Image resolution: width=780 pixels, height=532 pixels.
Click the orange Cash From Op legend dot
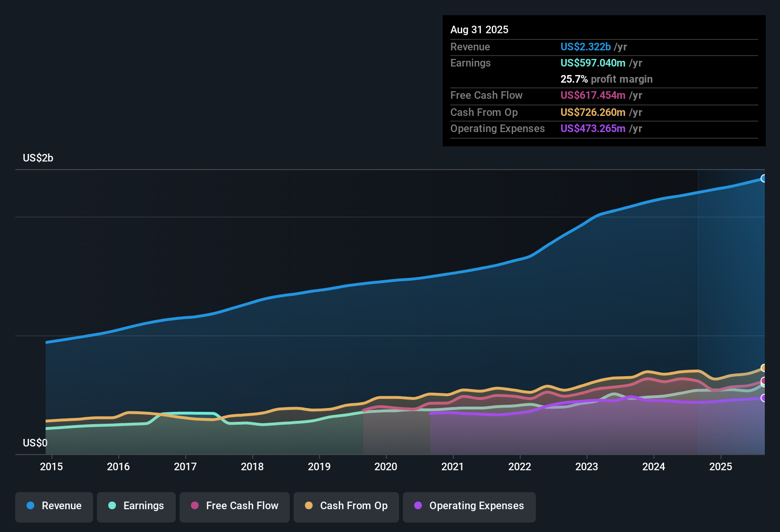(309, 506)
